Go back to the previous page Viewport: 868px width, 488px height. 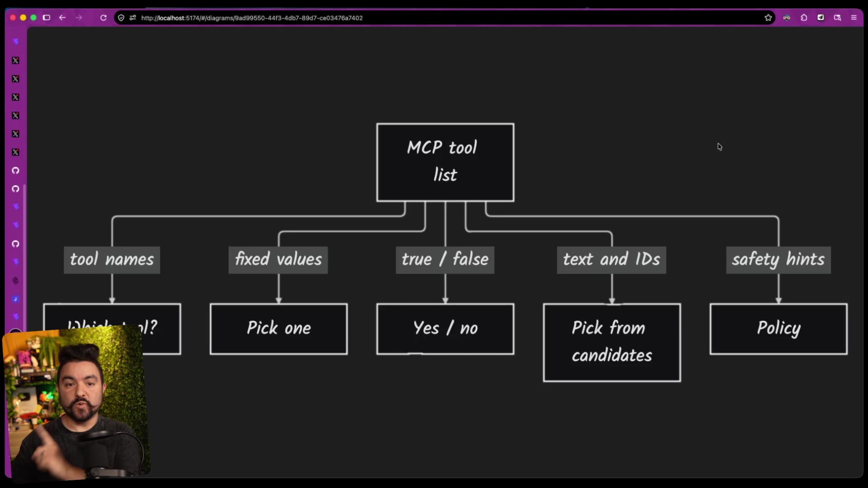(x=62, y=18)
